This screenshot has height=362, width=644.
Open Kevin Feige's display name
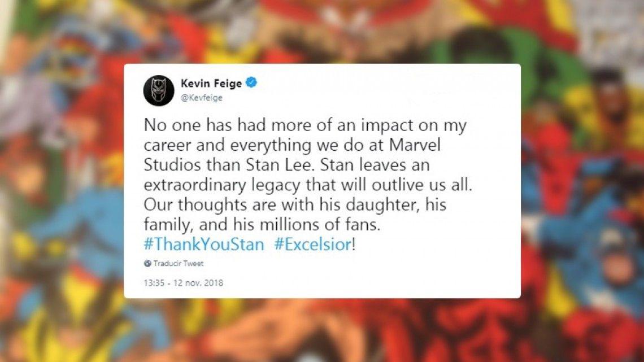click(212, 82)
